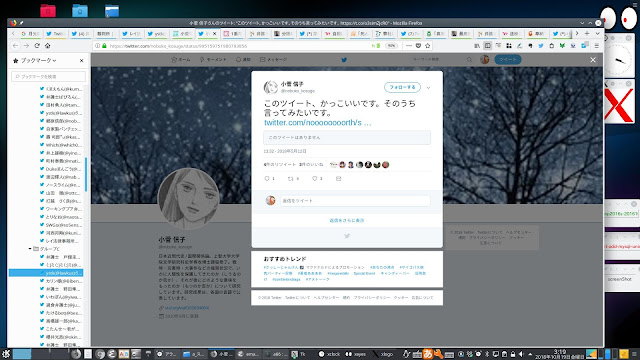Open the pink folder on the desktop
640x360 pixels.
[x=48, y=10]
